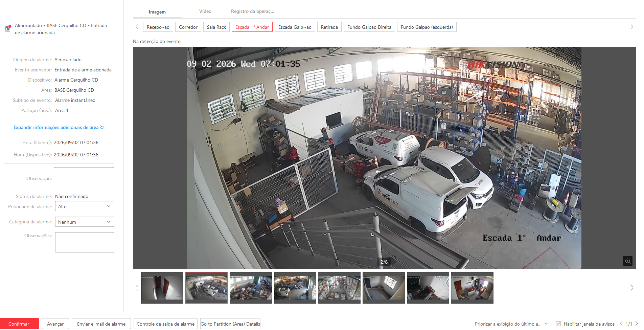This screenshot has width=644, height=330.
Task: Select the Retirada camera tab
Action: pos(329,27)
